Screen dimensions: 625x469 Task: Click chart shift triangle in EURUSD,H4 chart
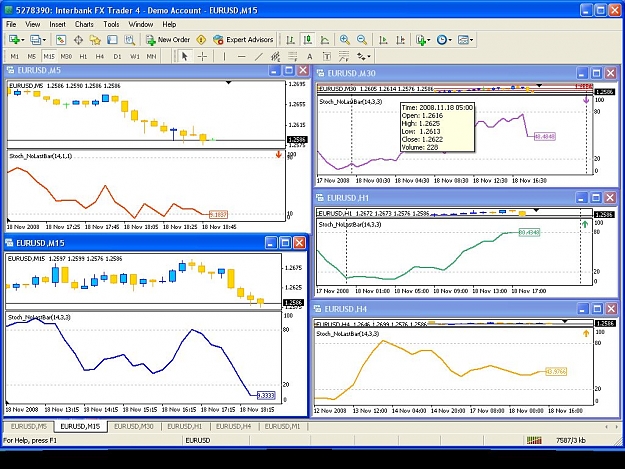coord(565,321)
